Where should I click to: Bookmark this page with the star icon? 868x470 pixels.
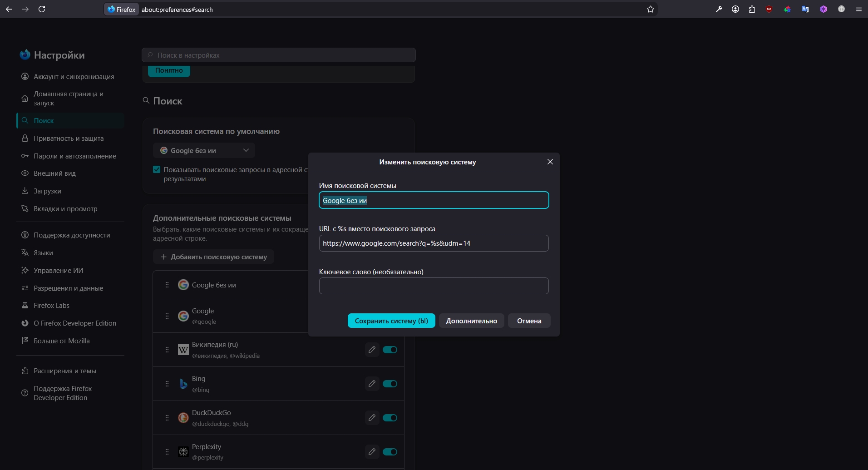point(651,9)
